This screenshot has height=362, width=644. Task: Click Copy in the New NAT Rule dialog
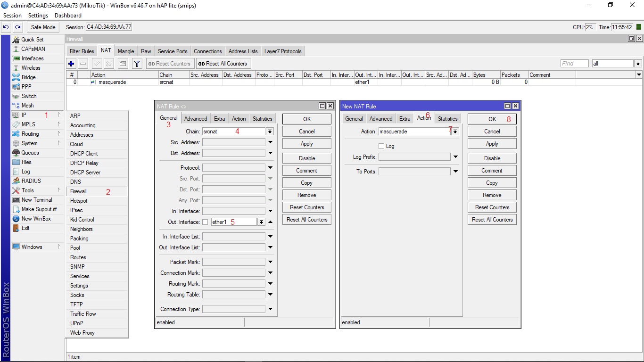tap(492, 183)
